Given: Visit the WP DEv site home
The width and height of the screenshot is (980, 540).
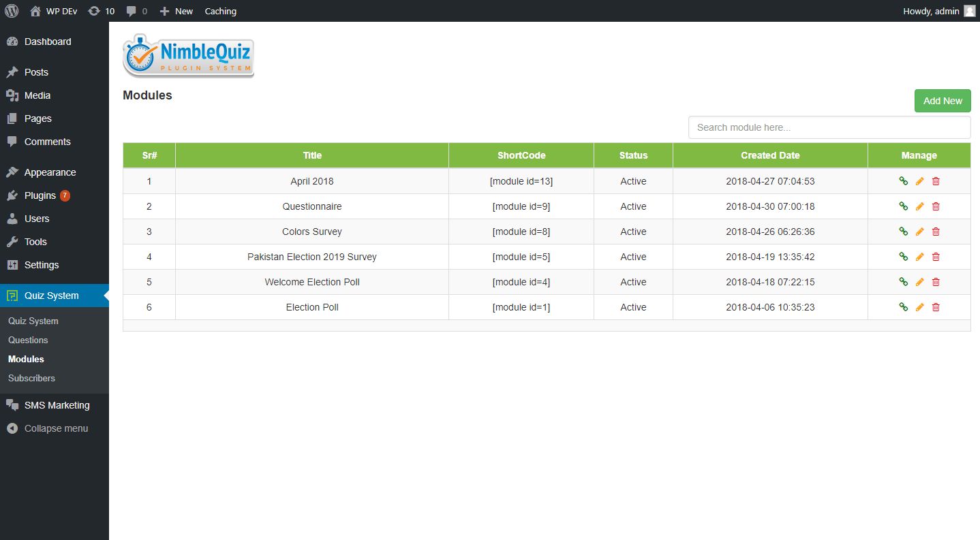Looking at the screenshot, I should pyautogui.click(x=54, y=11).
